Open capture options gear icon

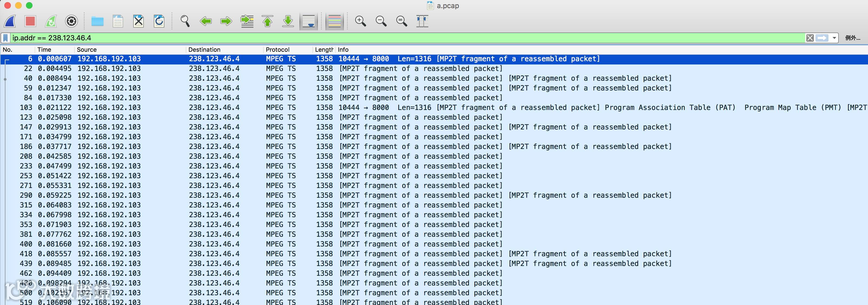[x=71, y=21]
